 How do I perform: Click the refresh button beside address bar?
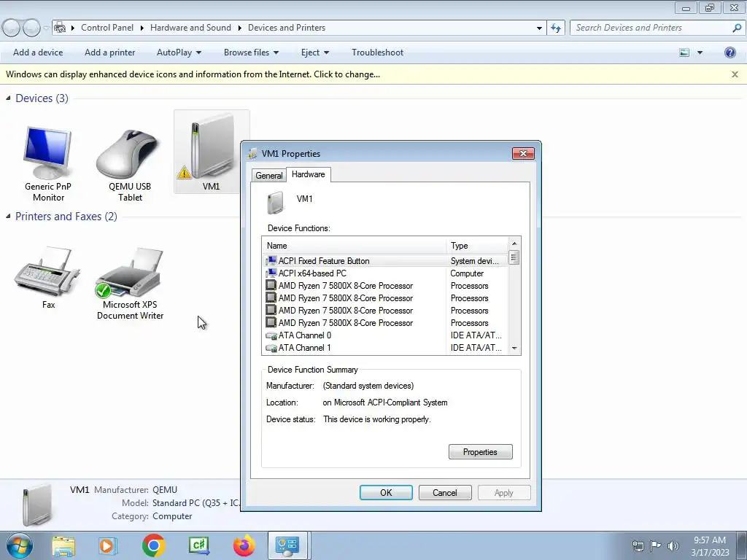point(556,28)
